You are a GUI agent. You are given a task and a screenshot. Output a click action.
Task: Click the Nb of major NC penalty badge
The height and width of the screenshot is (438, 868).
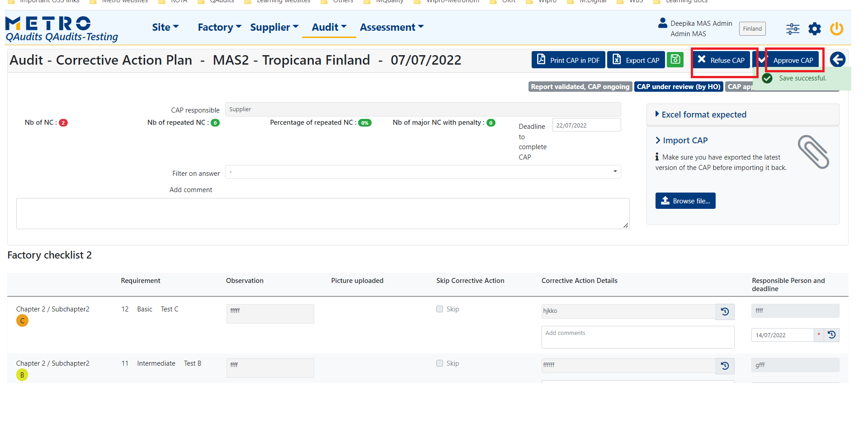coord(491,122)
